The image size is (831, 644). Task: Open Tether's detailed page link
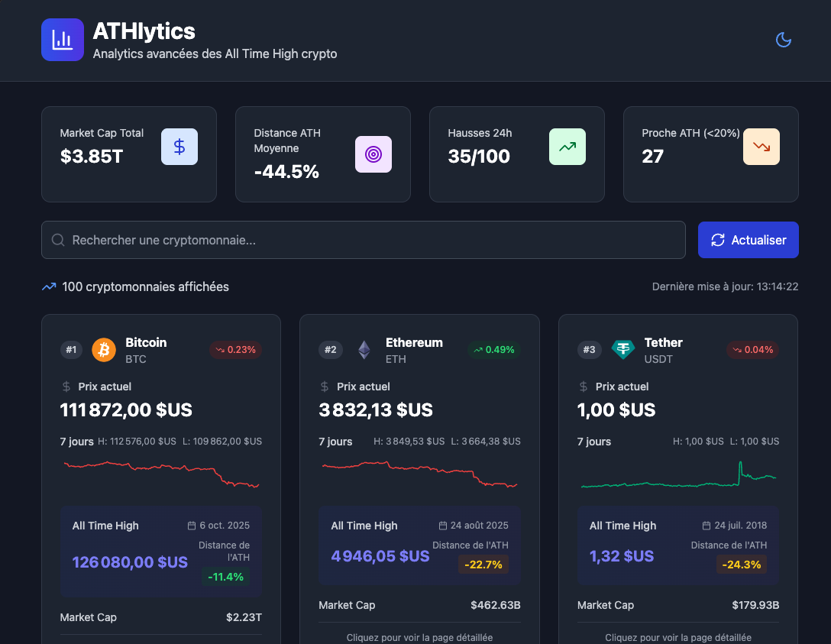[677, 636]
